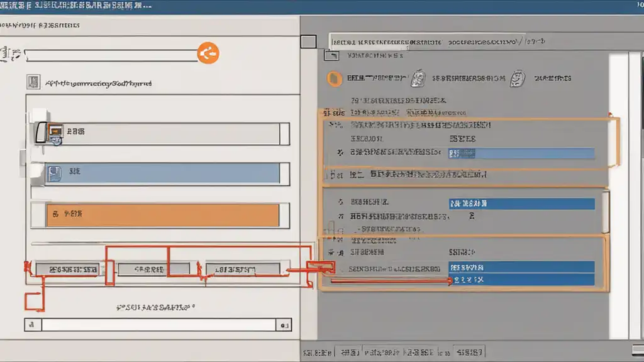Screen dimensions: 644x362
Task: Toggle the dark square box left of right tabs
Action: 308,41
